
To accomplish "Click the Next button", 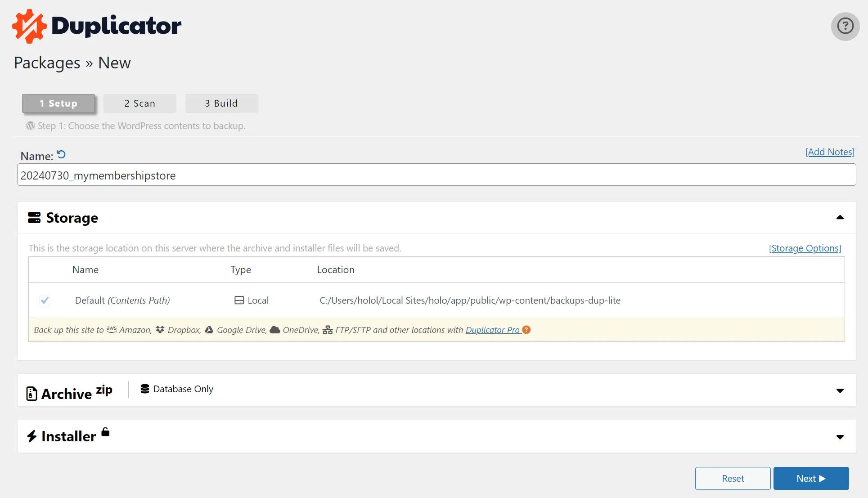I will coord(811,478).
